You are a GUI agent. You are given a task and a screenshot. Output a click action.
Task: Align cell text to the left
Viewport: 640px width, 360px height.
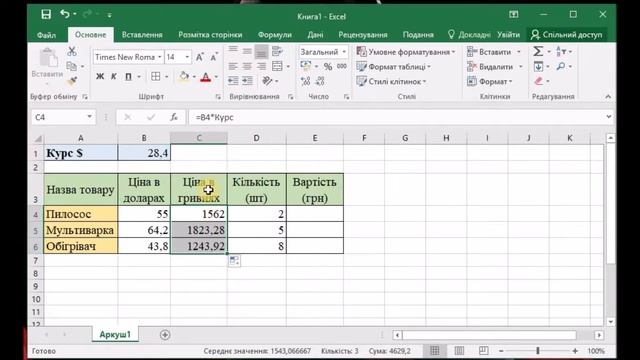click(233, 66)
